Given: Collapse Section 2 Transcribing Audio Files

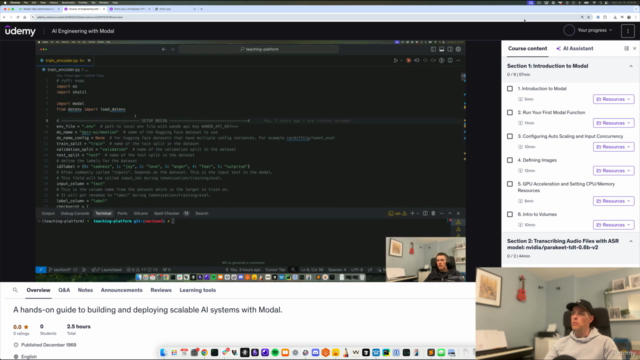Looking at the screenshot, I should (631, 241).
